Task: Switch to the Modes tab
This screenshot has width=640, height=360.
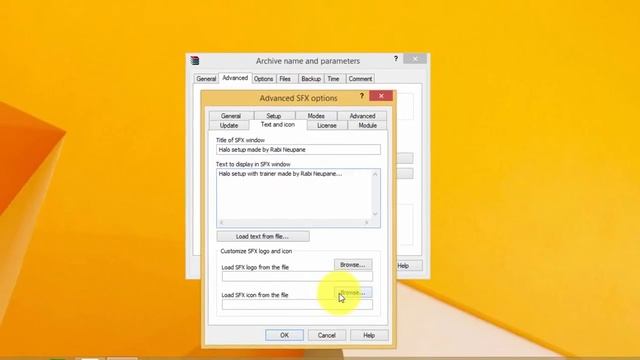Action: [x=316, y=116]
